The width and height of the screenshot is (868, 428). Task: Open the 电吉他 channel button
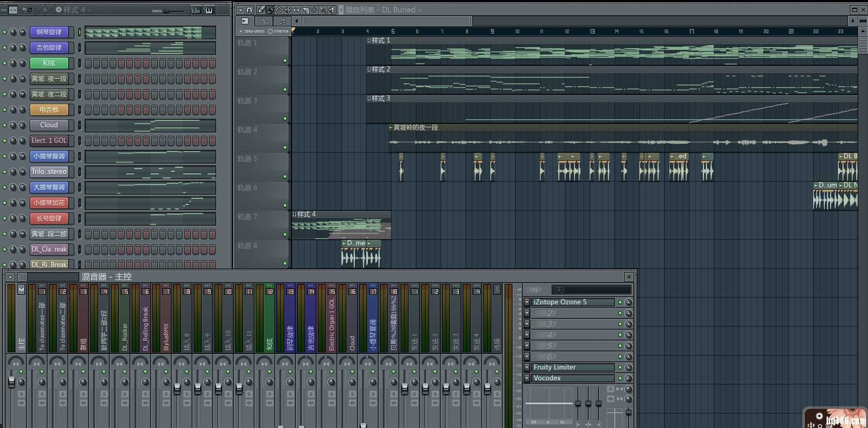point(49,110)
